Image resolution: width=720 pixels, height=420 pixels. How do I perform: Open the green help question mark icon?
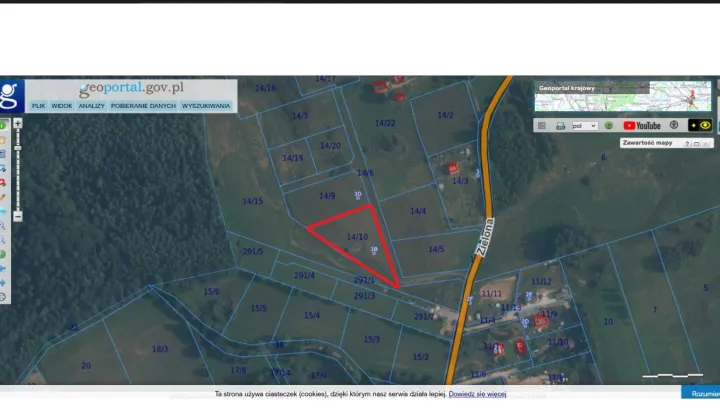609,125
